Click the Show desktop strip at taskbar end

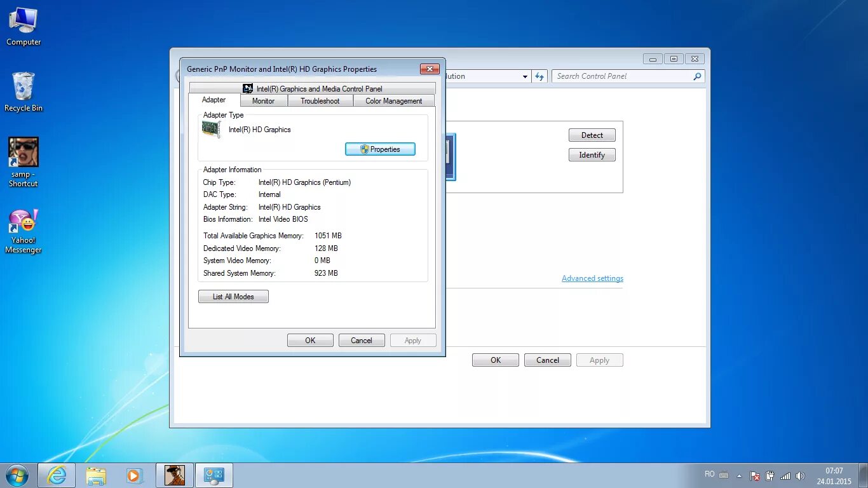coord(863,475)
